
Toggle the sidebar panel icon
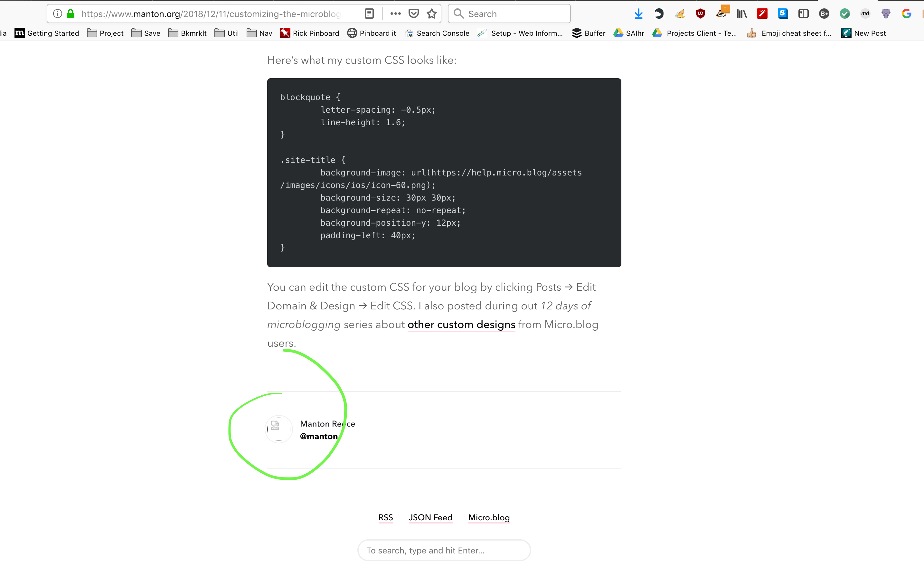(x=803, y=14)
